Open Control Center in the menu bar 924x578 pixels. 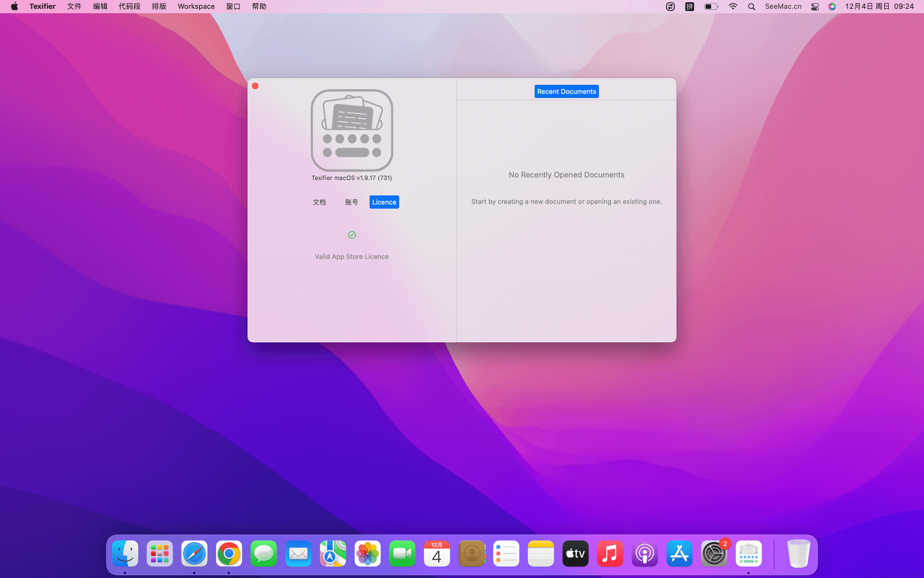815,7
